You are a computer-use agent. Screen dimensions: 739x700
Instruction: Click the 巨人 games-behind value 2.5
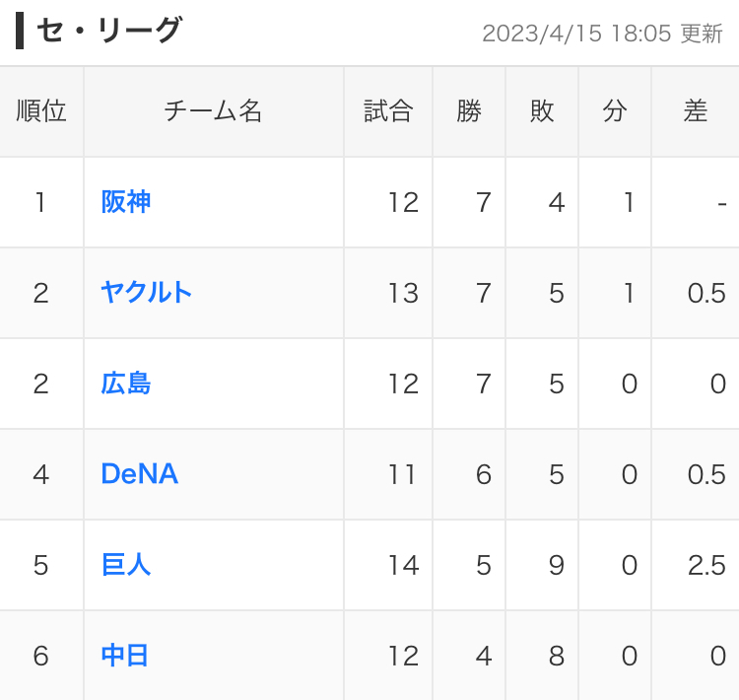point(706,565)
